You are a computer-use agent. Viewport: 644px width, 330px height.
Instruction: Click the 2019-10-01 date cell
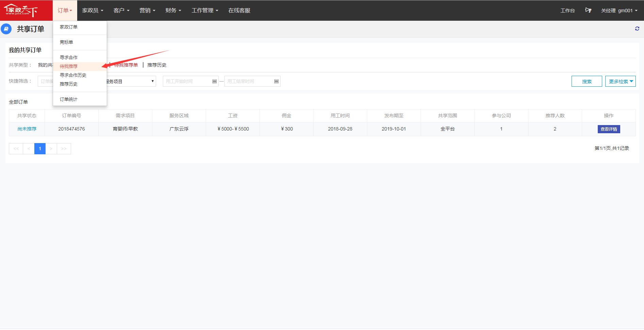(x=394, y=129)
